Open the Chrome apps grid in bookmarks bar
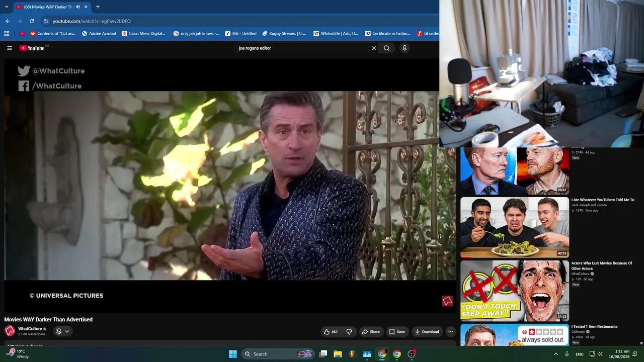The height and width of the screenshot is (362, 644). tap(7, 34)
